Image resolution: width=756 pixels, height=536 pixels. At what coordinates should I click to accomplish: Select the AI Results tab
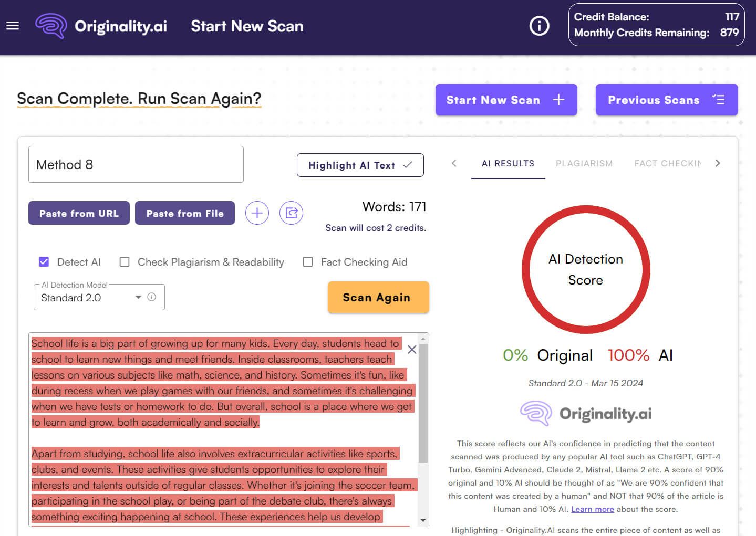(508, 164)
